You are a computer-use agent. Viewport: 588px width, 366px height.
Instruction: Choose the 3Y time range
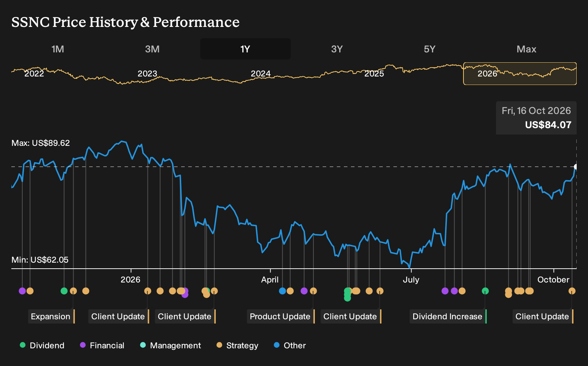[337, 49]
